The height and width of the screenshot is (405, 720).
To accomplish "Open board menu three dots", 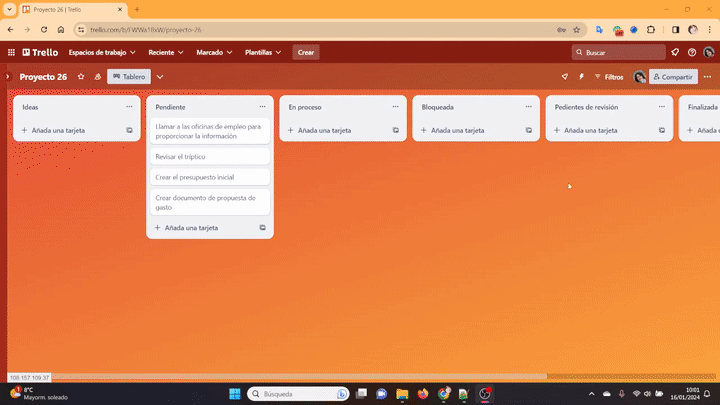I will click(x=708, y=77).
